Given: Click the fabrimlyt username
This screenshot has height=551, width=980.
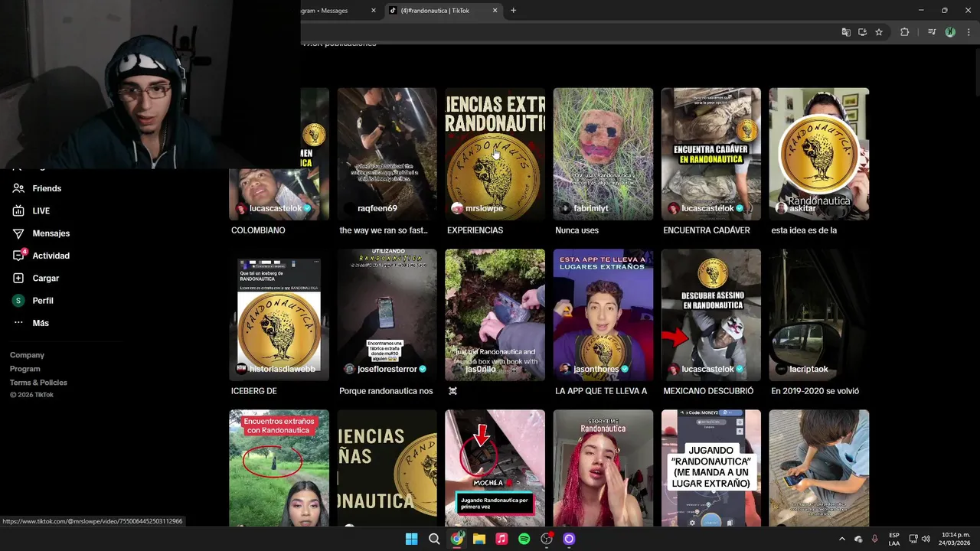Looking at the screenshot, I should pyautogui.click(x=591, y=208).
